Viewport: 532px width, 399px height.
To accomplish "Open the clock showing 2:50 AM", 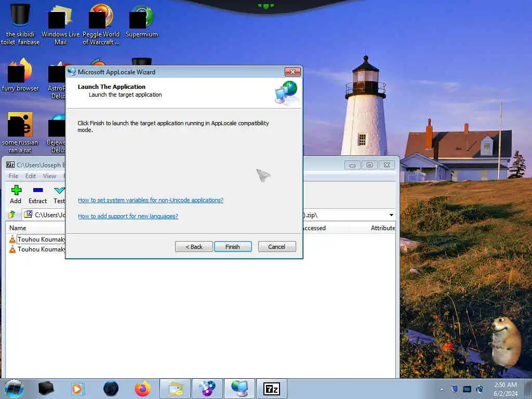I will point(506,389).
